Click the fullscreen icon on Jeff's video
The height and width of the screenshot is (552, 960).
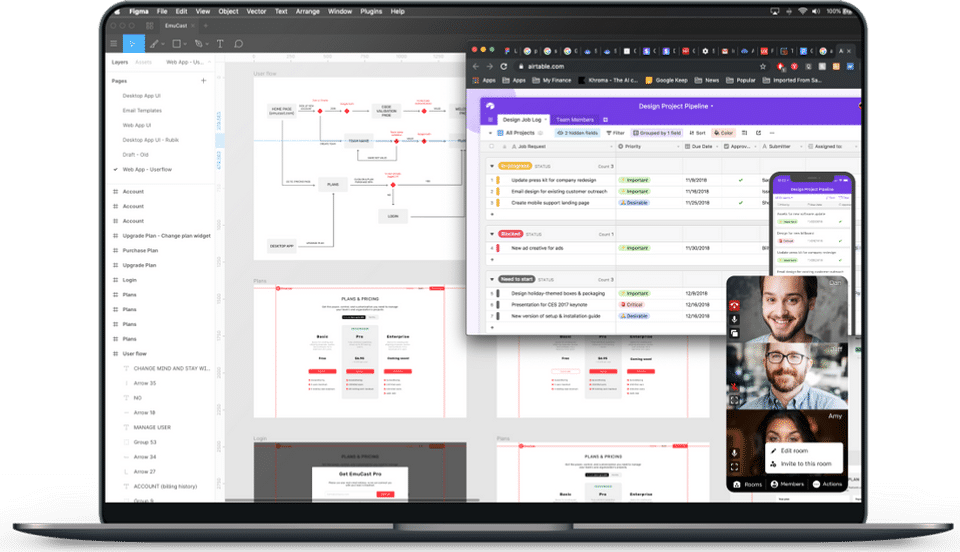[734, 400]
